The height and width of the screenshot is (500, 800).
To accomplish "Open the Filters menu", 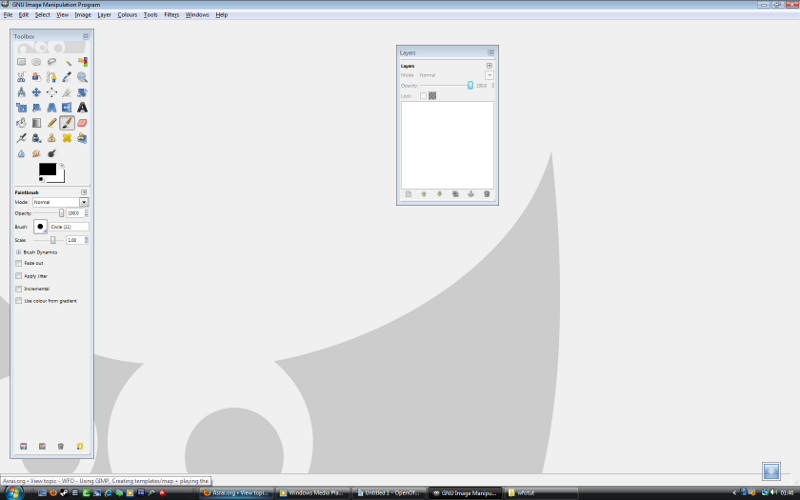I will tap(171, 15).
